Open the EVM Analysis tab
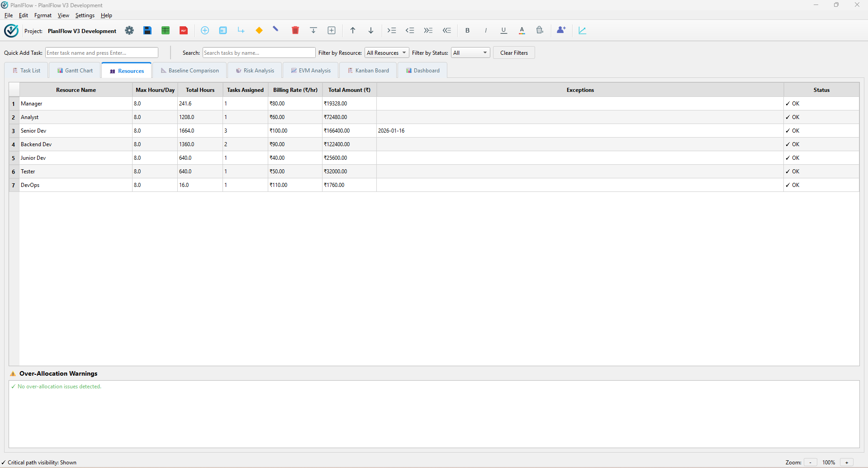The width and height of the screenshot is (868, 468). (311, 71)
